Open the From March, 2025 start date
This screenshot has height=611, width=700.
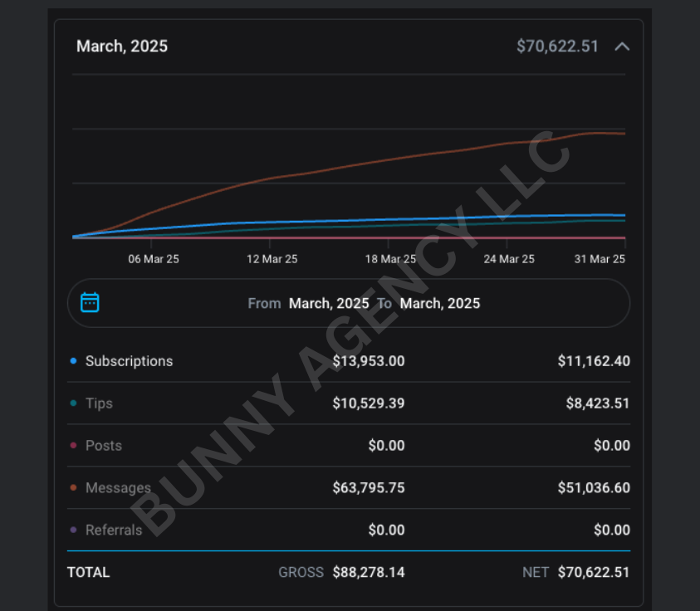click(328, 304)
